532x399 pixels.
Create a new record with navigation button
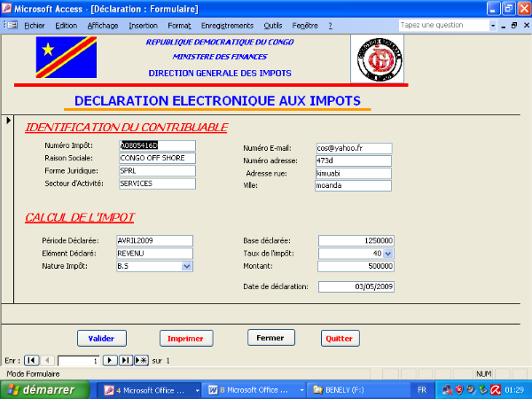[140, 361]
